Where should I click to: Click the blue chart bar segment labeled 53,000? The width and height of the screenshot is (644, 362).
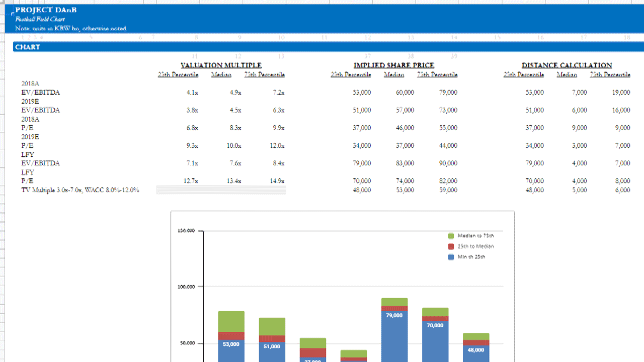pos(231,351)
